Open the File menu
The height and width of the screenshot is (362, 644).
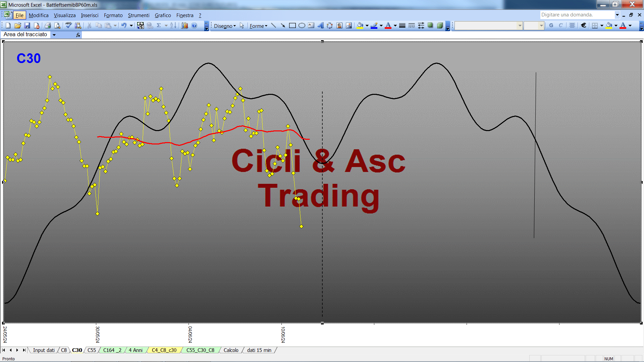click(x=19, y=15)
